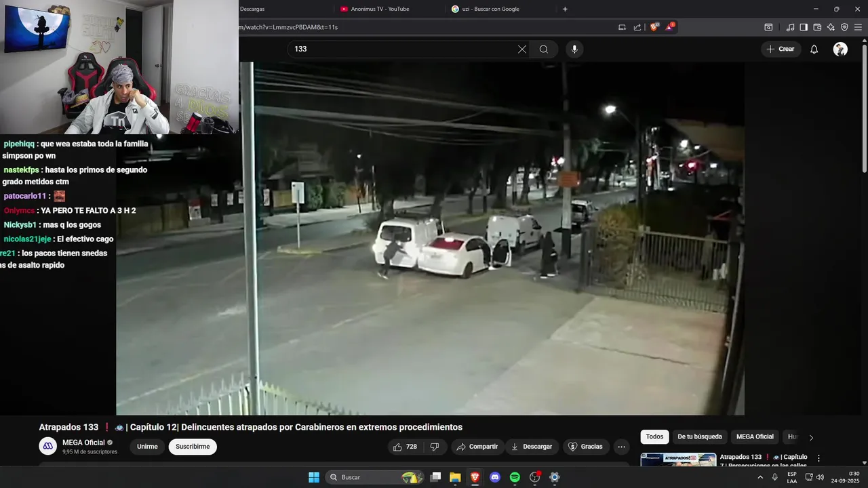Click chat username nicolas21jeje
868x488 pixels.
[27, 239]
